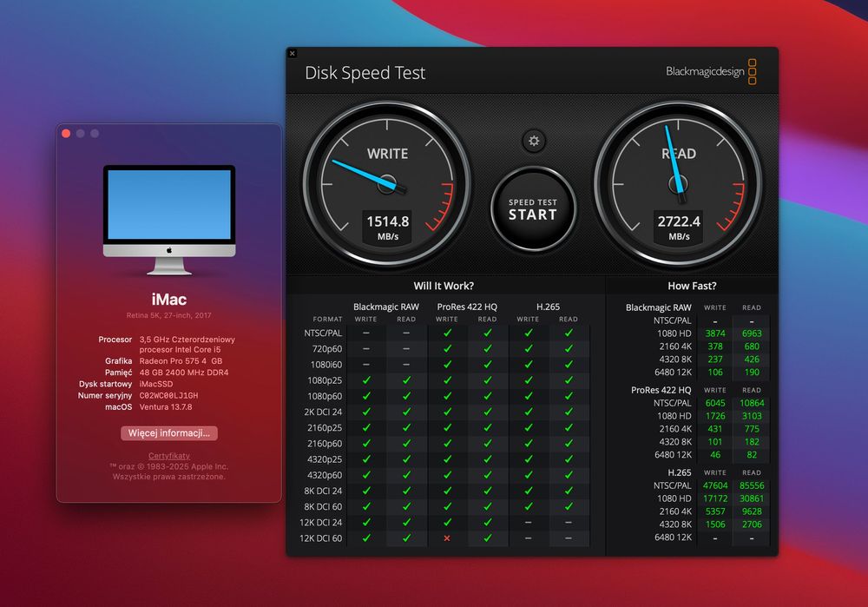Click the iMac computer image
The width and height of the screenshot is (868, 607).
click(x=169, y=220)
